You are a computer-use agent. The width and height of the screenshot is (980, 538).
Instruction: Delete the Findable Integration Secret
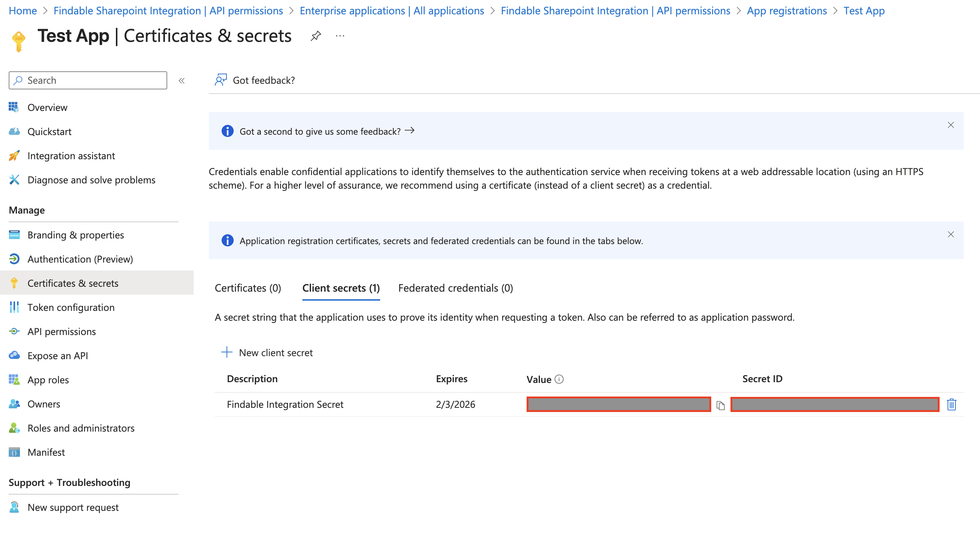(951, 404)
